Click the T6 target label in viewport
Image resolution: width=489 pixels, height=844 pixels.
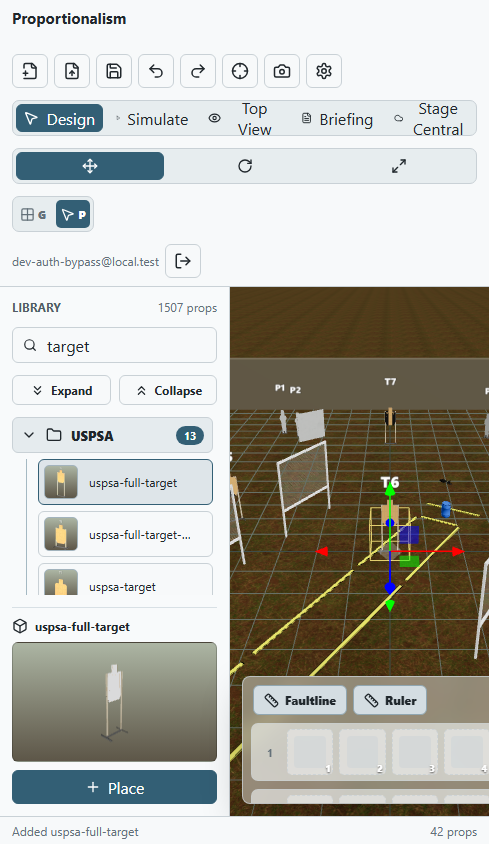pyautogui.click(x=390, y=482)
